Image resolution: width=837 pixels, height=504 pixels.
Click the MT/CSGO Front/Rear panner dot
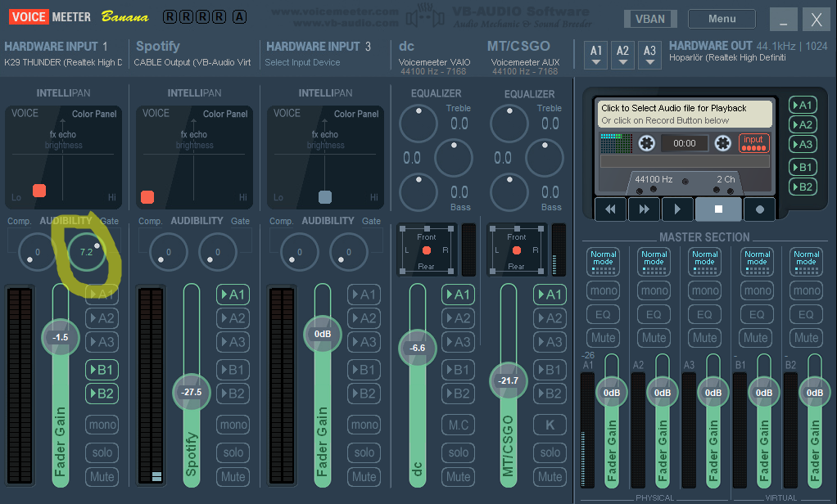pos(517,250)
